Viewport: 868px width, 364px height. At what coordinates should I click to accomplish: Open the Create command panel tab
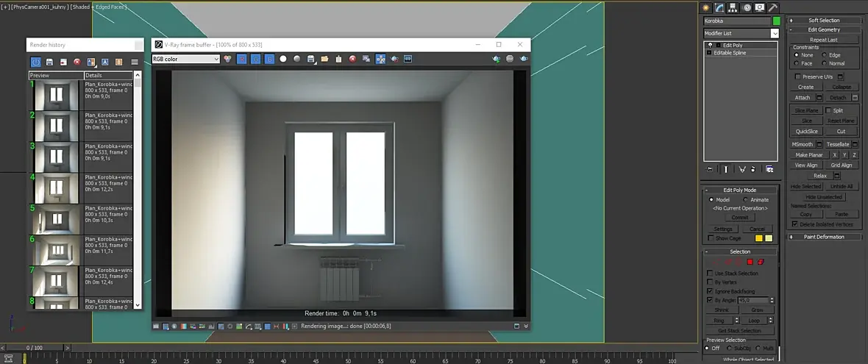(706, 8)
